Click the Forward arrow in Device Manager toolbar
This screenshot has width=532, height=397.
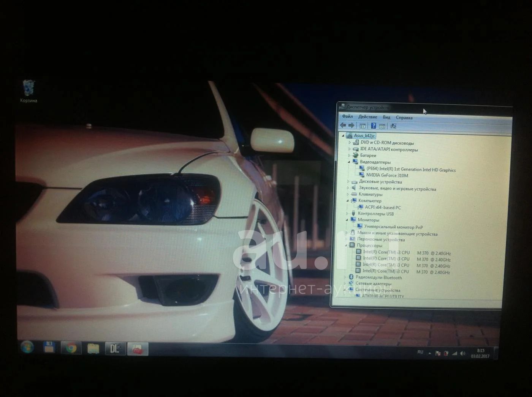coord(351,126)
